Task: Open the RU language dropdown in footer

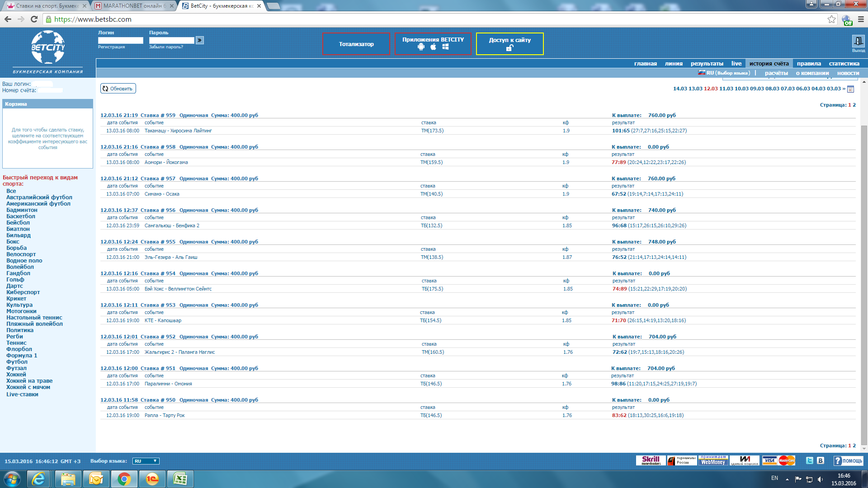Action: coord(146,461)
